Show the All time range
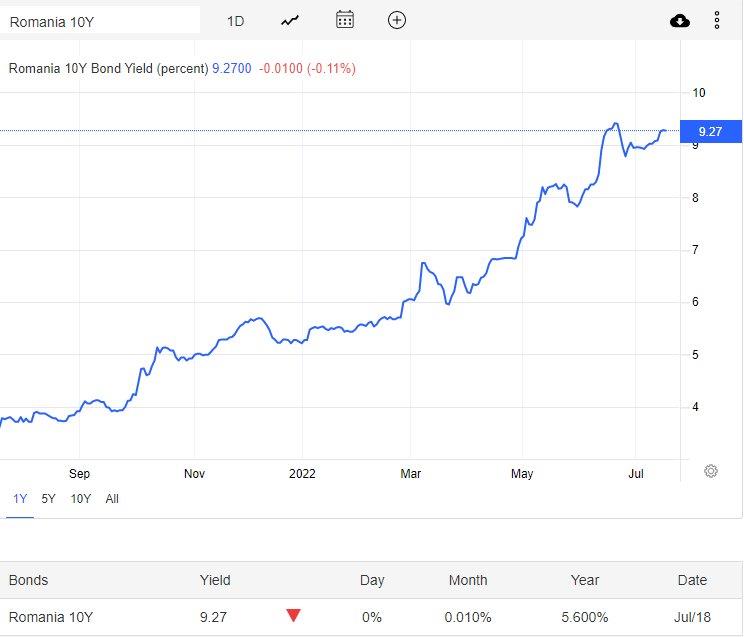This screenshot has width=744, height=637. [x=112, y=498]
